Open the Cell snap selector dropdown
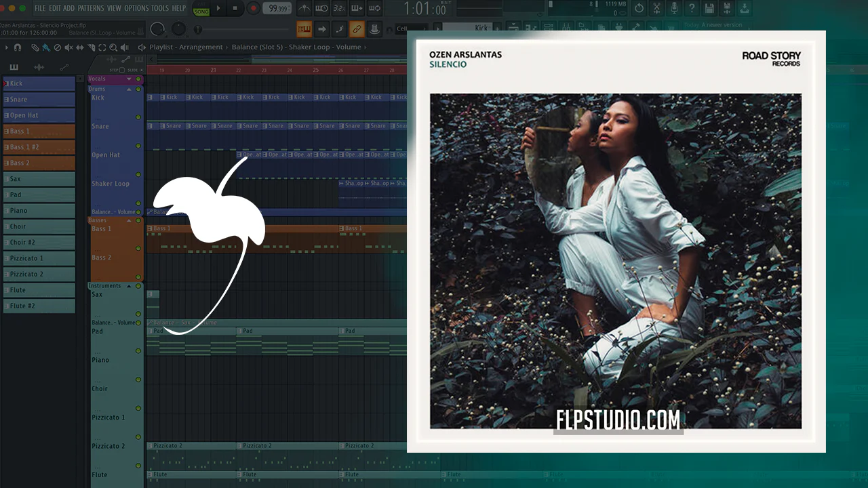 pyautogui.click(x=412, y=29)
